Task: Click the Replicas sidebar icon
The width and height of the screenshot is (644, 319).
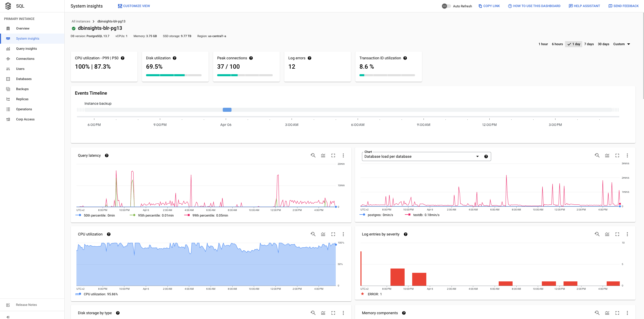Action: coord(8,99)
